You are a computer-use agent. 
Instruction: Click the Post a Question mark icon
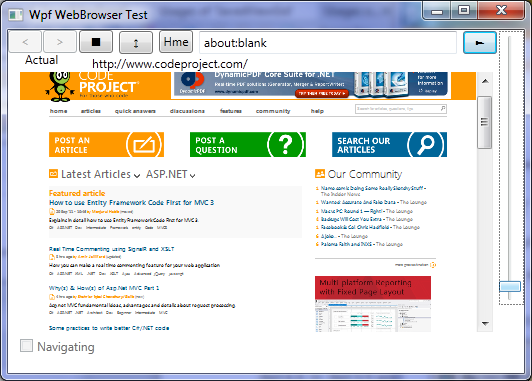pyautogui.click(x=286, y=145)
